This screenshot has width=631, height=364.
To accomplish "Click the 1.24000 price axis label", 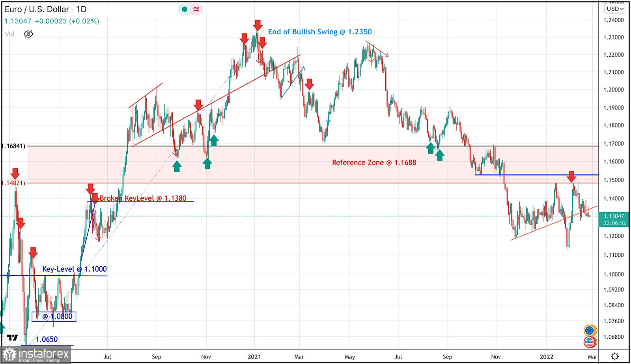I will pos(614,20).
